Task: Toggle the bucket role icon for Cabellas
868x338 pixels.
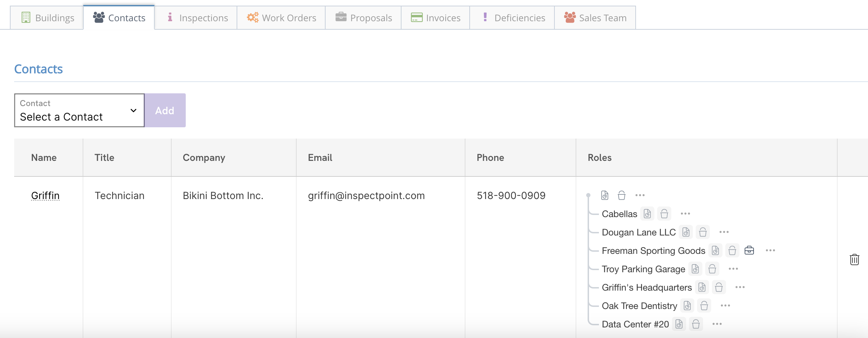Action: click(664, 214)
